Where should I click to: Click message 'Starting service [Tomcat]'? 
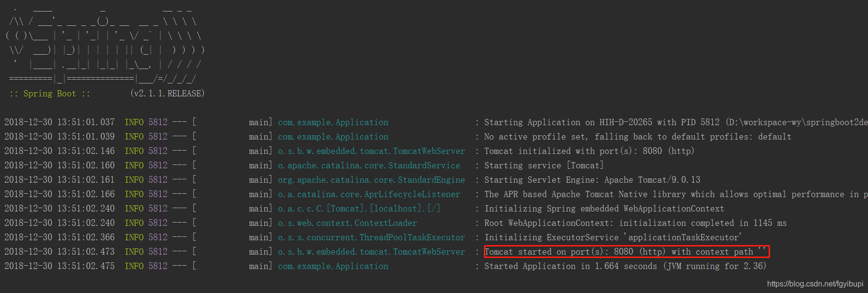544,165
